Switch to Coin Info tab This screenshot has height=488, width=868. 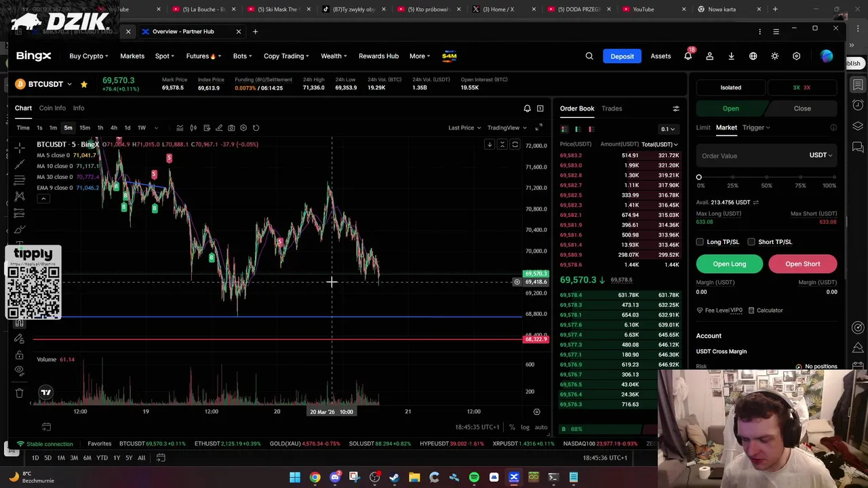point(52,108)
